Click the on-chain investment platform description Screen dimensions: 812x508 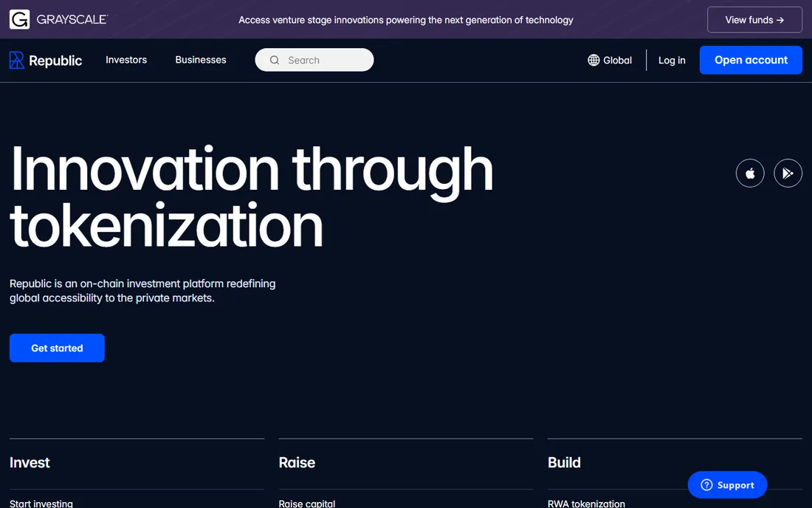(x=142, y=290)
